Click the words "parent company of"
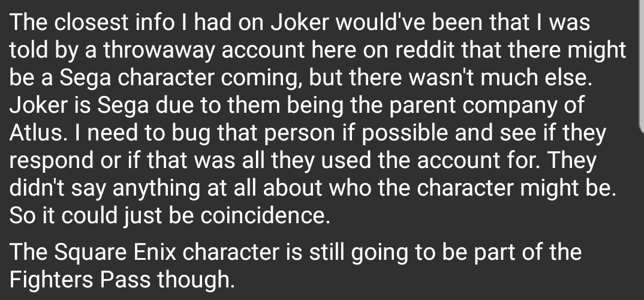The height and width of the screenshot is (300, 644). pos(486,105)
